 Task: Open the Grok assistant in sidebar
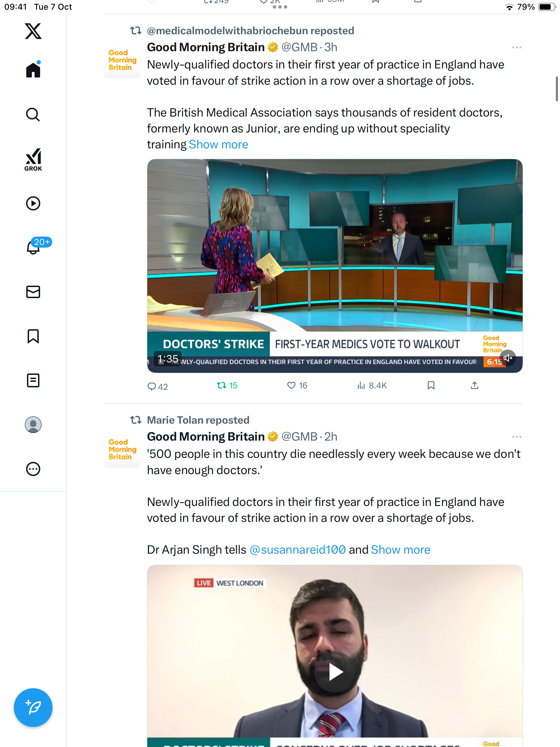[33, 159]
